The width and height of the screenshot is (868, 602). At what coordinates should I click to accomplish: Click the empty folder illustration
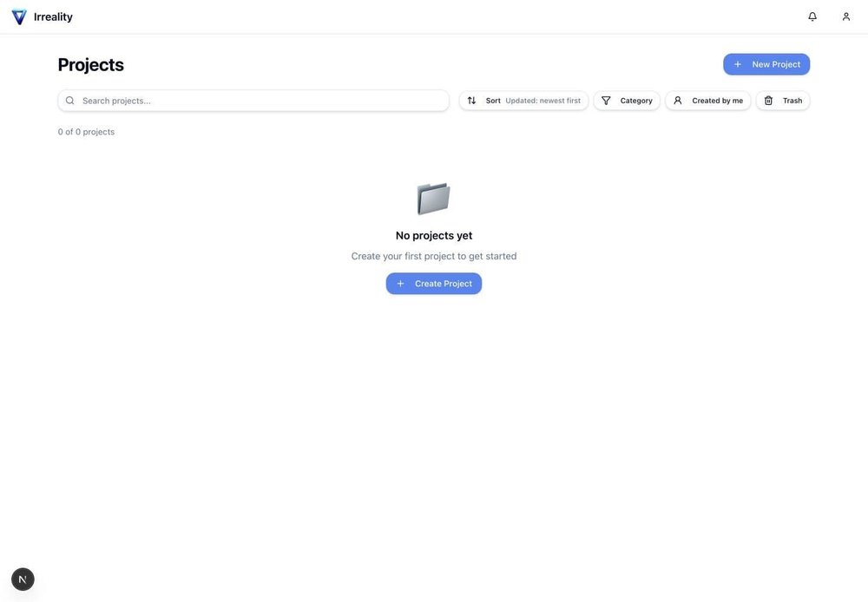click(x=433, y=198)
